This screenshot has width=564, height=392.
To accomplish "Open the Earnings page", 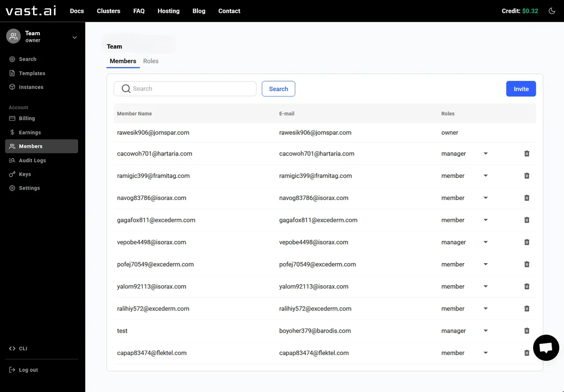I will (30, 132).
